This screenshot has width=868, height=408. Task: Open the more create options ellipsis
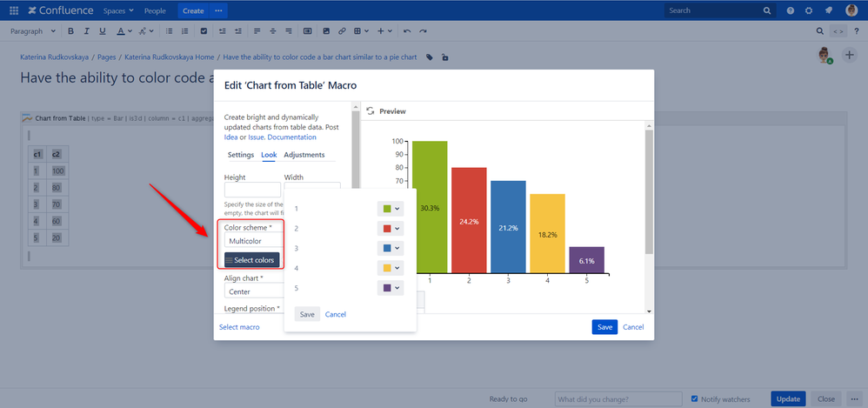pyautogui.click(x=218, y=10)
